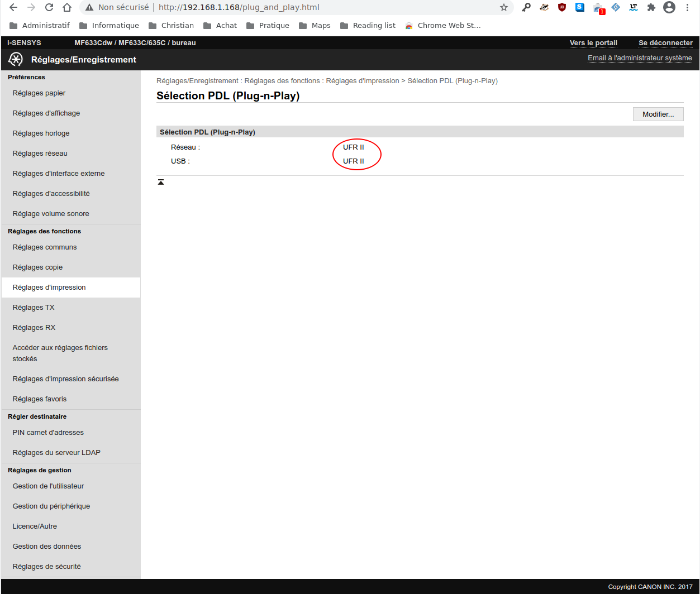
Task: Select Réglages d'impression in sidebar
Action: [70, 288]
